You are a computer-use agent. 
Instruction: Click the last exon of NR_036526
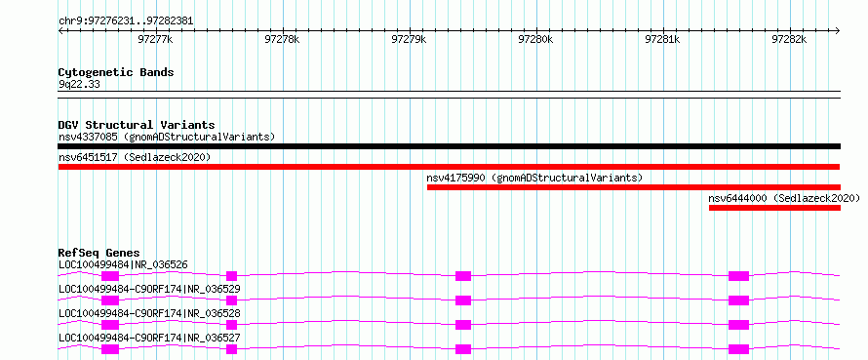739,276
